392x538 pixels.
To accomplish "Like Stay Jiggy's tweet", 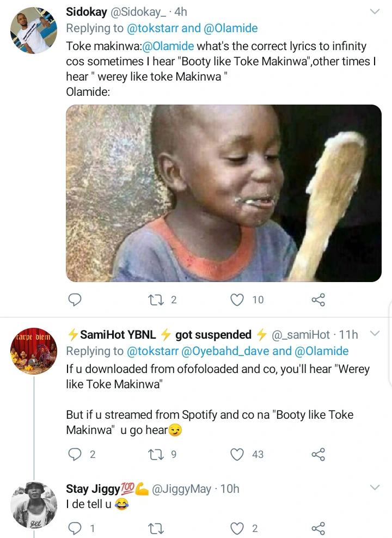I will tap(237, 528).
